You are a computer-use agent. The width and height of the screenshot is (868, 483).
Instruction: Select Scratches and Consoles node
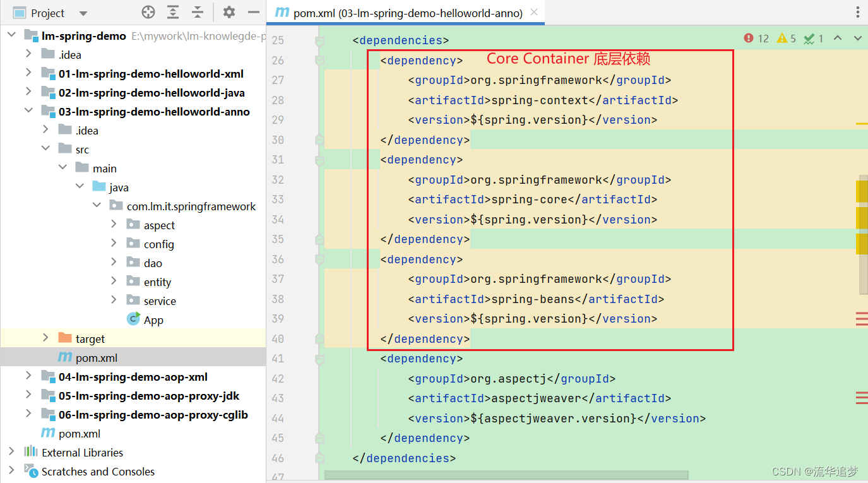point(98,472)
